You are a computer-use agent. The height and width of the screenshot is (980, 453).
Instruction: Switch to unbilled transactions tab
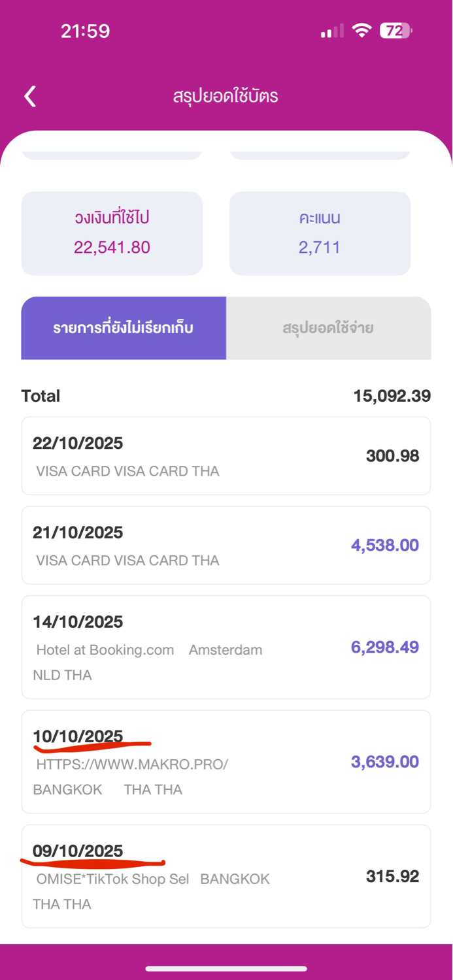[124, 328]
